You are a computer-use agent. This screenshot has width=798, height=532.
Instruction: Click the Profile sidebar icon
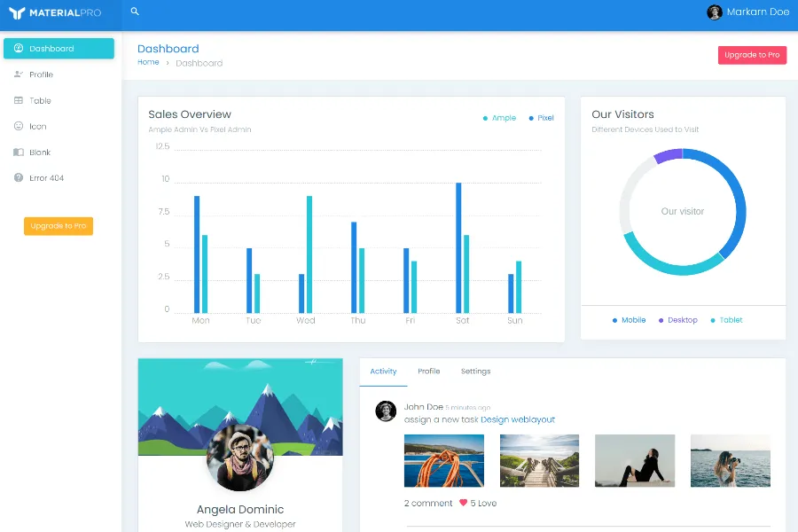pyautogui.click(x=19, y=74)
